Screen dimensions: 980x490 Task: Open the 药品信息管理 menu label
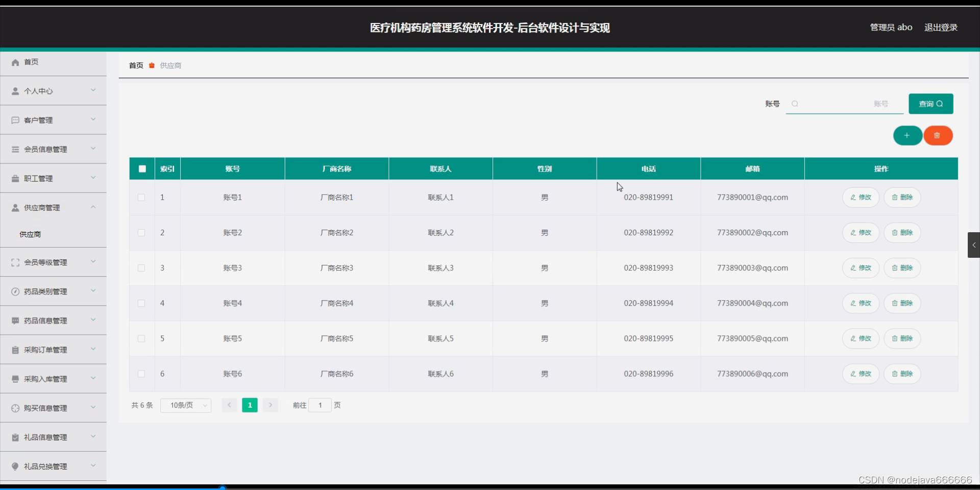pos(45,321)
